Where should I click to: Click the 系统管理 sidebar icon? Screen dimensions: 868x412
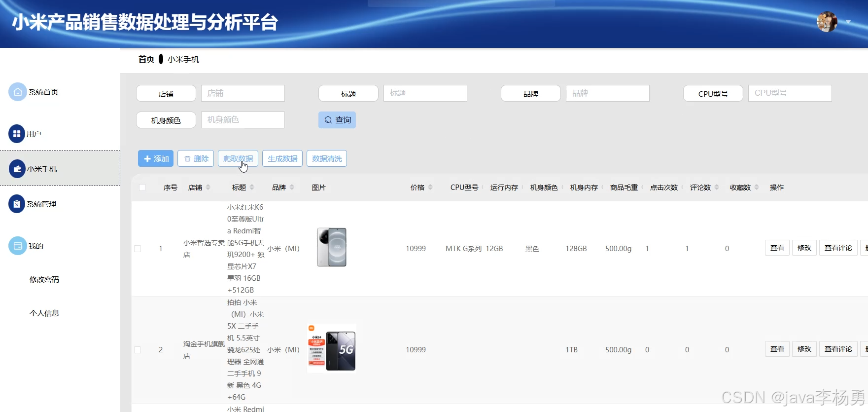(17, 204)
